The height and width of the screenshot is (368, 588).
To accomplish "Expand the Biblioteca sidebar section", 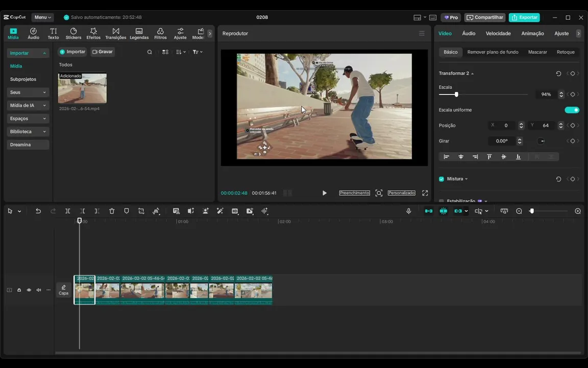I will pyautogui.click(x=28, y=131).
